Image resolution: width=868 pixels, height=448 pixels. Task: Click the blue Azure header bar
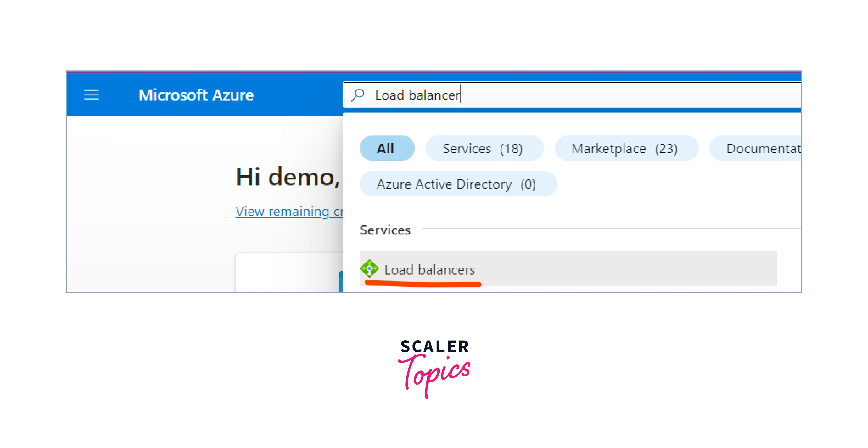pyautogui.click(x=204, y=95)
